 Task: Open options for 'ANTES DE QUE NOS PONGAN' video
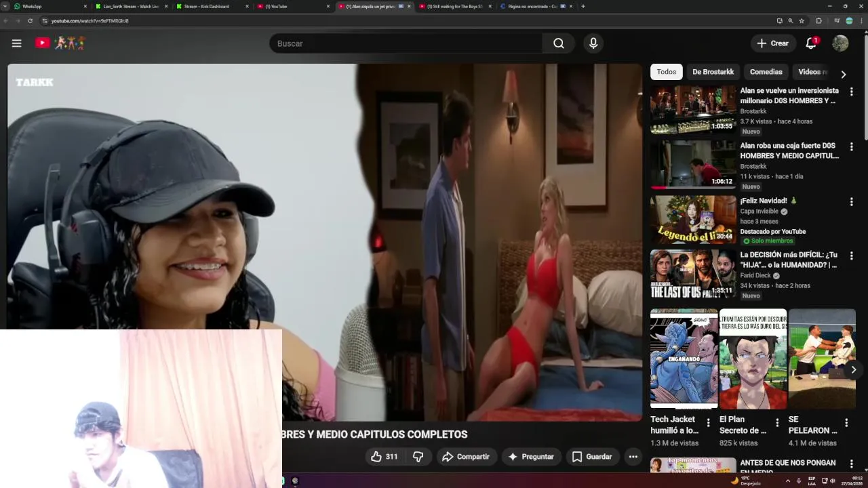851,464
